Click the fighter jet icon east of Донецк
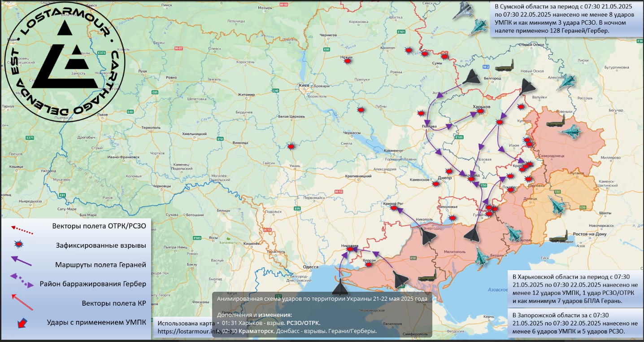 557,206
